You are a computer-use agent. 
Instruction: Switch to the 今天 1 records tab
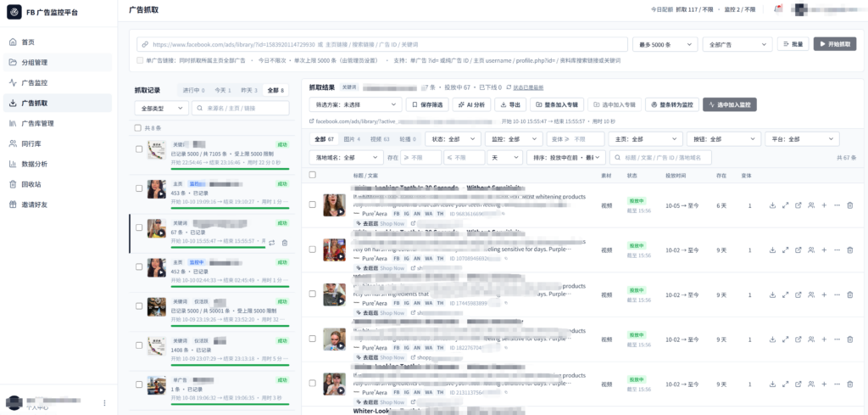223,90
